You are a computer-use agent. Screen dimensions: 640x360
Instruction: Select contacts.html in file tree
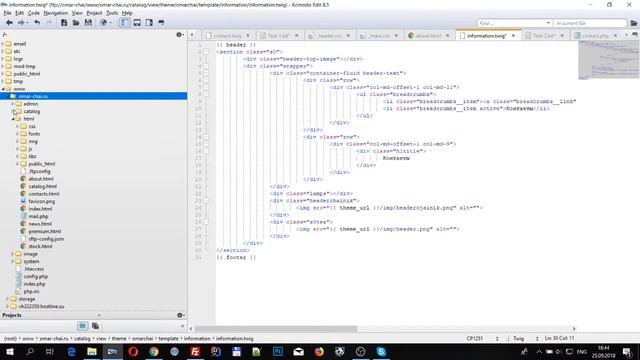point(44,194)
